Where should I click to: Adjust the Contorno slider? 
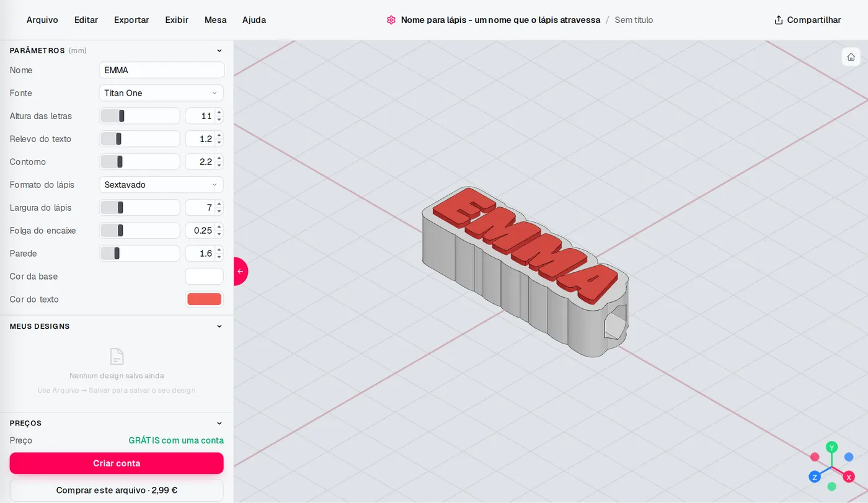pyautogui.click(x=139, y=162)
